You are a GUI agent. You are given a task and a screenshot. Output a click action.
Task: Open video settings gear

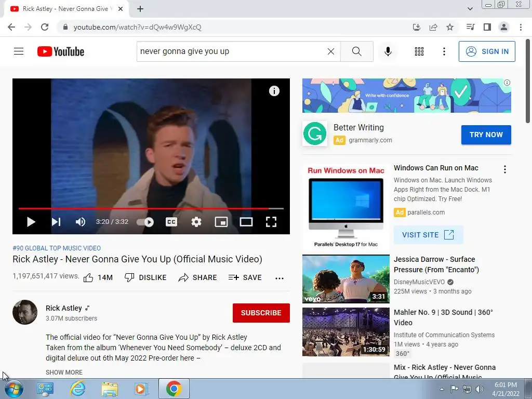pyautogui.click(x=196, y=222)
